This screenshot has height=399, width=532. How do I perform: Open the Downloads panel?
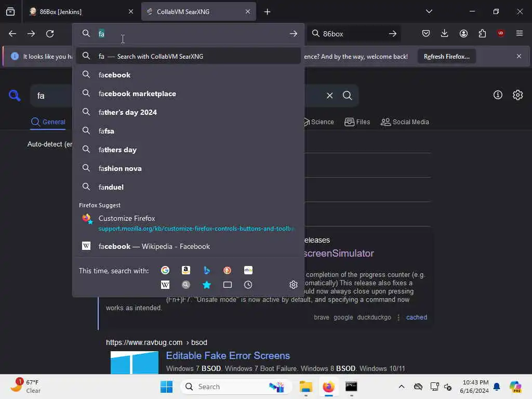click(445, 33)
